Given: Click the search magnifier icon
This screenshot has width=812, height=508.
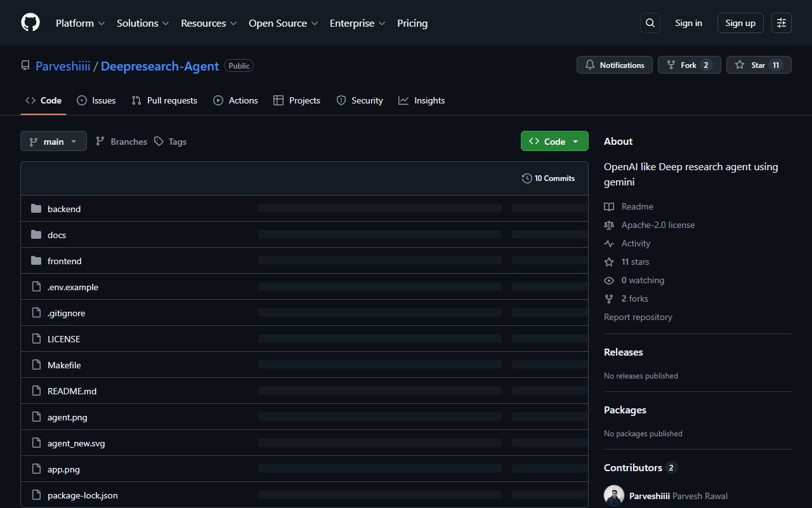Looking at the screenshot, I should (x=650, y=22).
